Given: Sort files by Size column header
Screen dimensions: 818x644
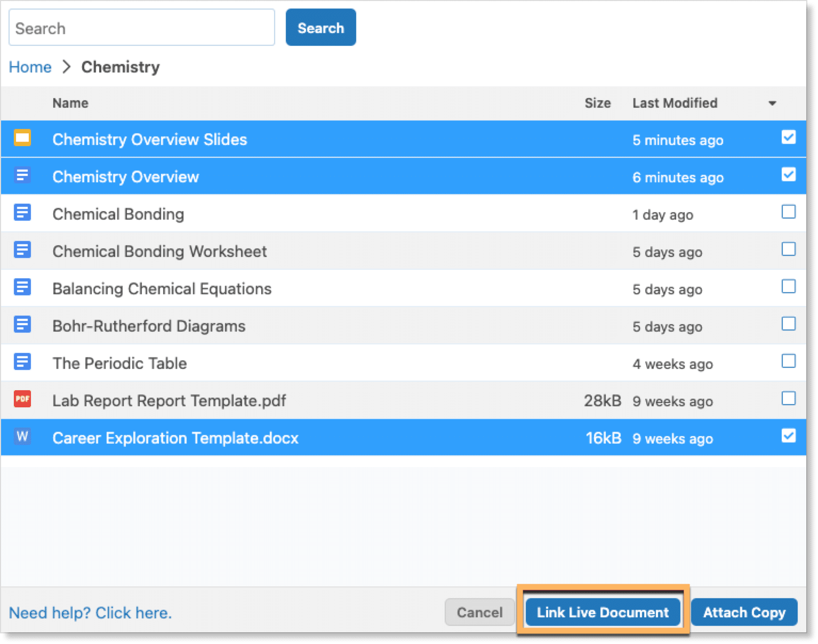Looking at the screenshot, I should click(597, 103).
